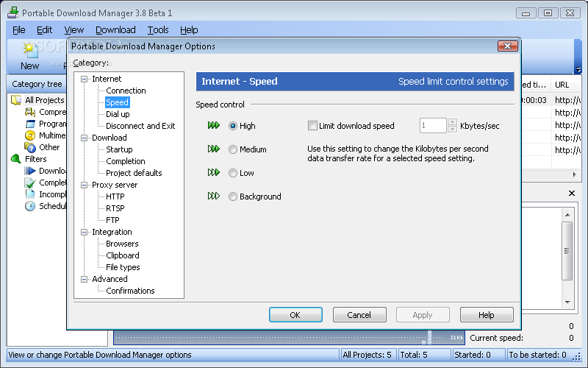Open the View menu
The image size is (588, 368).
[74, 29]
